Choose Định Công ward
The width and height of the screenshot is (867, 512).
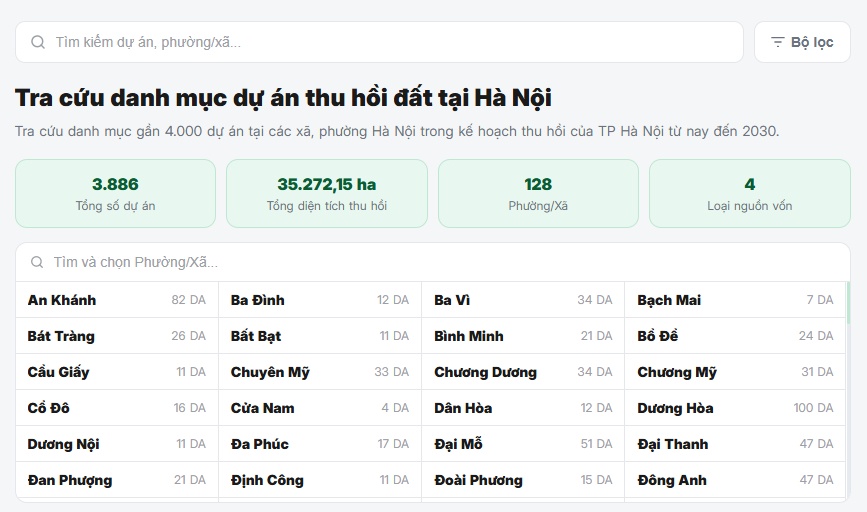tap(320, 479)
